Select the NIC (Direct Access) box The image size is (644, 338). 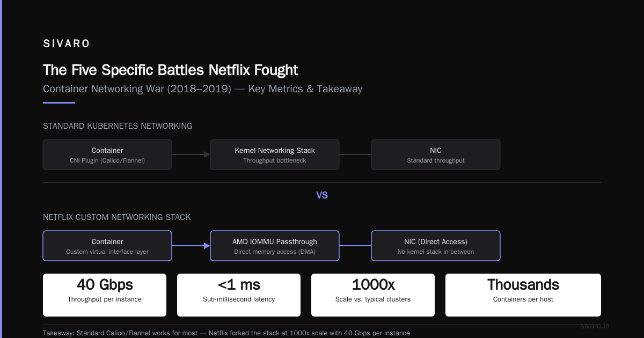[436, 246]
